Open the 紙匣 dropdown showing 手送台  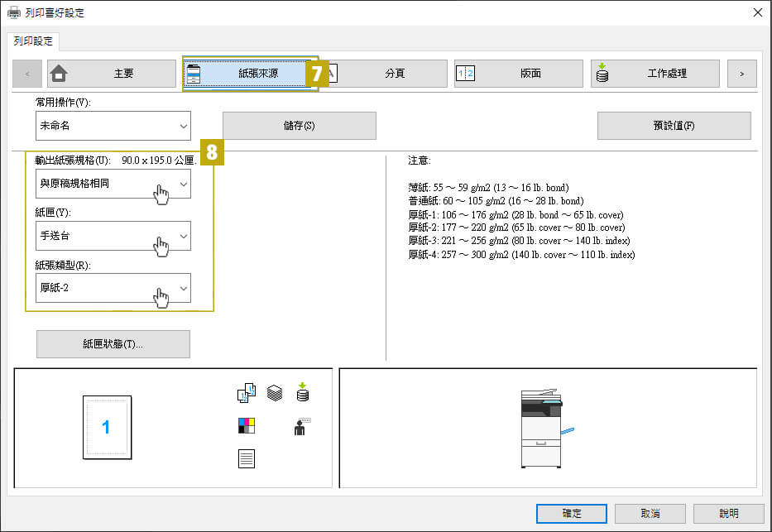click(x=113, y=236)
